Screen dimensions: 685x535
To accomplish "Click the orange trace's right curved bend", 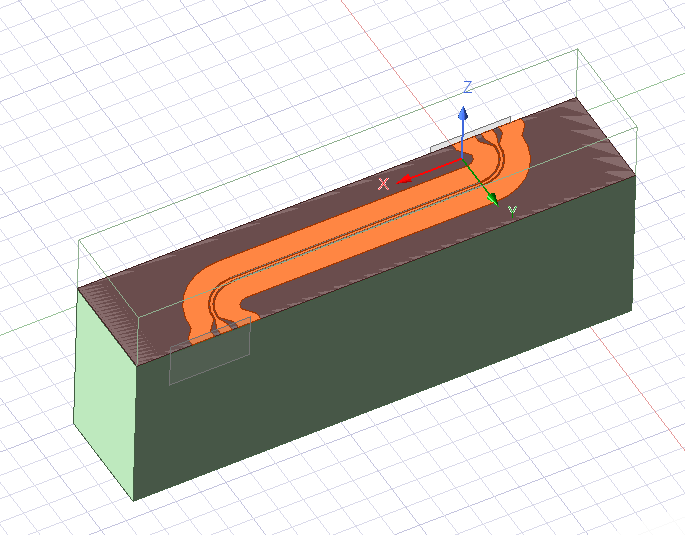I will (x=509, y=162).
